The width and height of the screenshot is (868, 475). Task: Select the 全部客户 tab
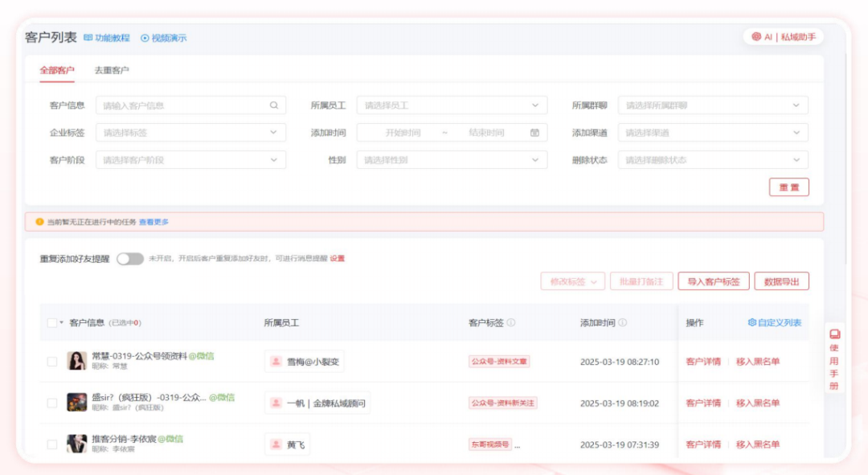click(x=57, y=70)
